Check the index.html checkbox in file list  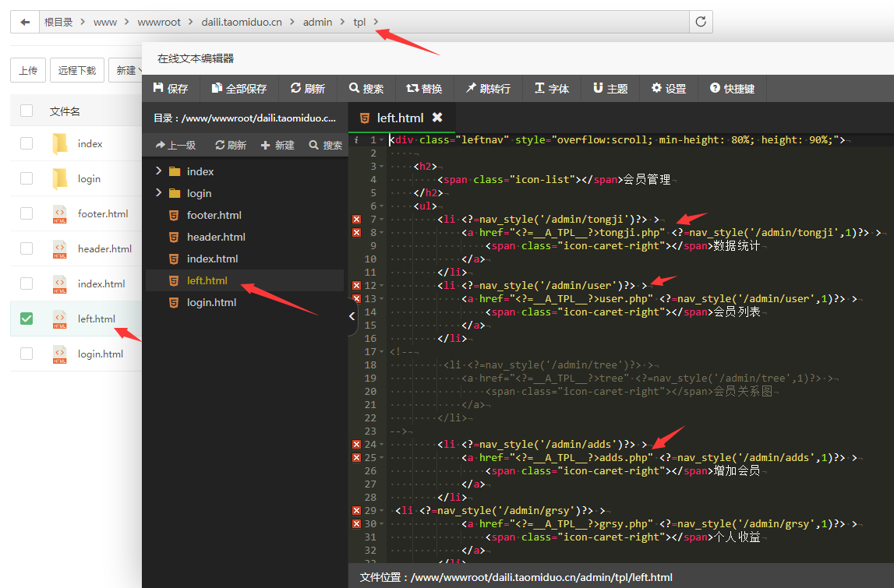(27, 283)
